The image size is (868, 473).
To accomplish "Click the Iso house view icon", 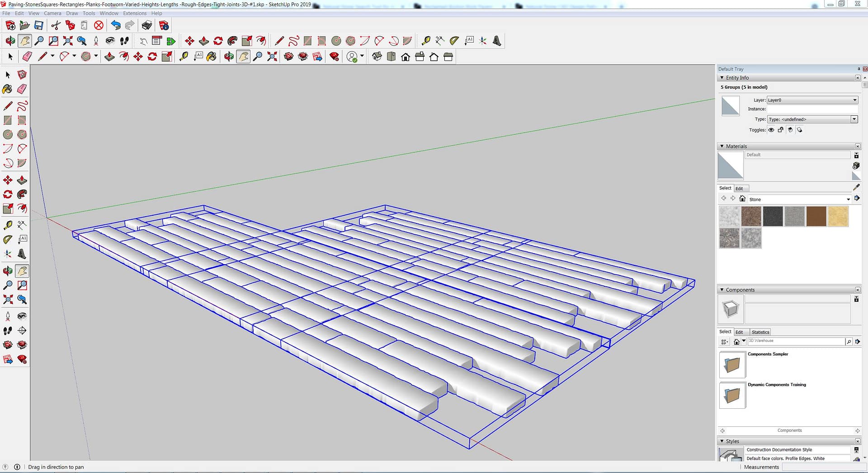I will point(377,57).
